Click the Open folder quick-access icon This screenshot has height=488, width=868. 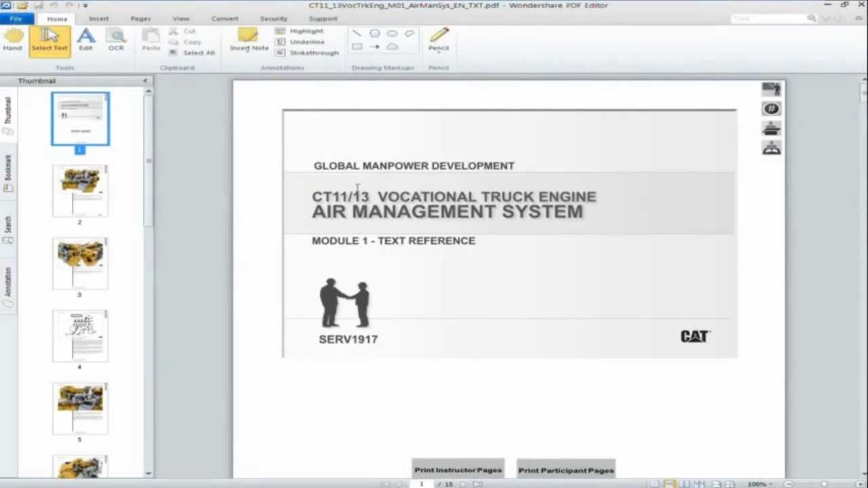pyautogui.click(x=22, y=5)
